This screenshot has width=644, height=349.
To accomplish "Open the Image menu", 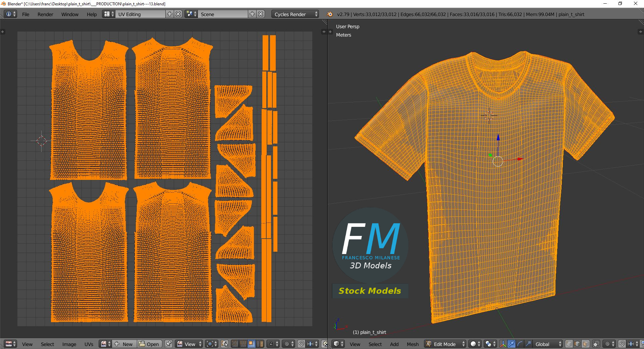I will 69,344.
